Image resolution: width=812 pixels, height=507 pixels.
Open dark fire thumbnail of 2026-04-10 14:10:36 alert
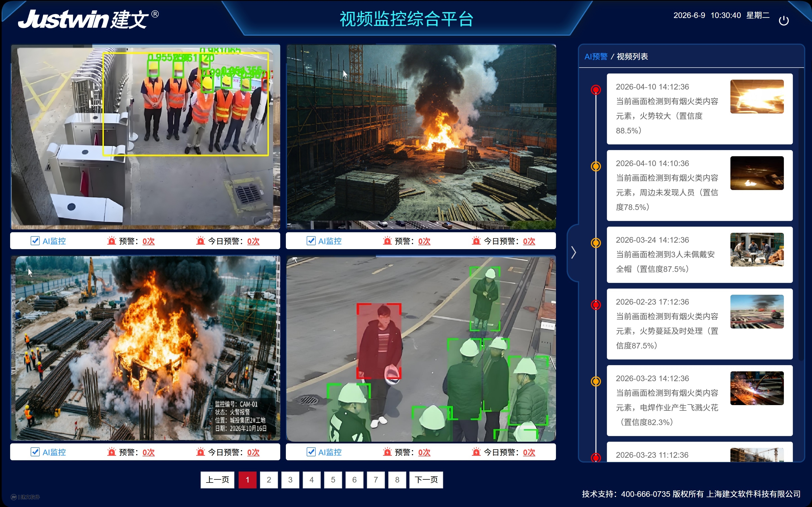tap(757, 173)
